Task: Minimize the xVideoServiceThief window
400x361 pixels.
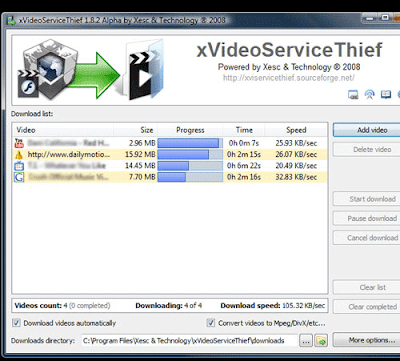Action: coord(370,18)
